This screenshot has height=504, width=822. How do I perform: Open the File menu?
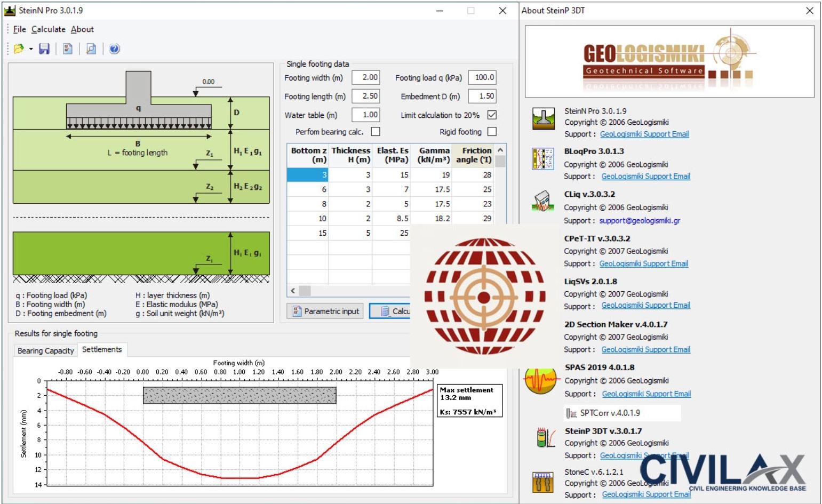coord(20,29)
